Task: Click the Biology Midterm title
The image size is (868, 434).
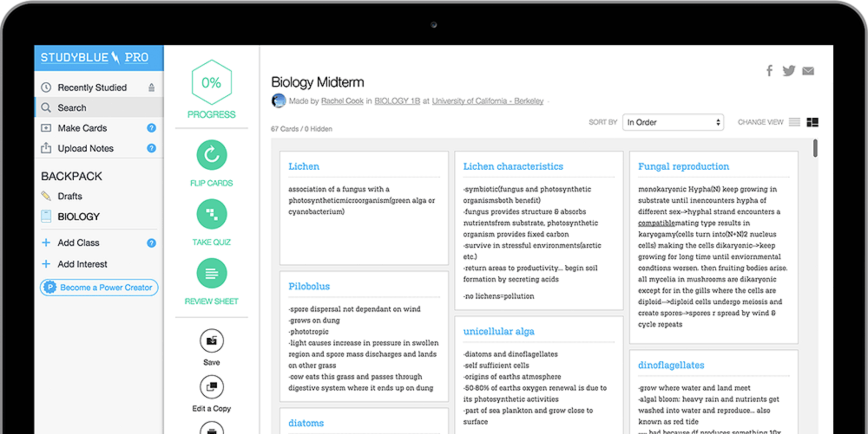Action: click(317, 82)
